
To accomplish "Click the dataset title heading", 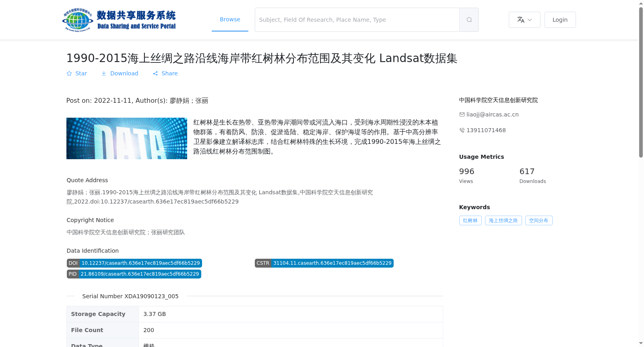I will click(x=262, y=58).
